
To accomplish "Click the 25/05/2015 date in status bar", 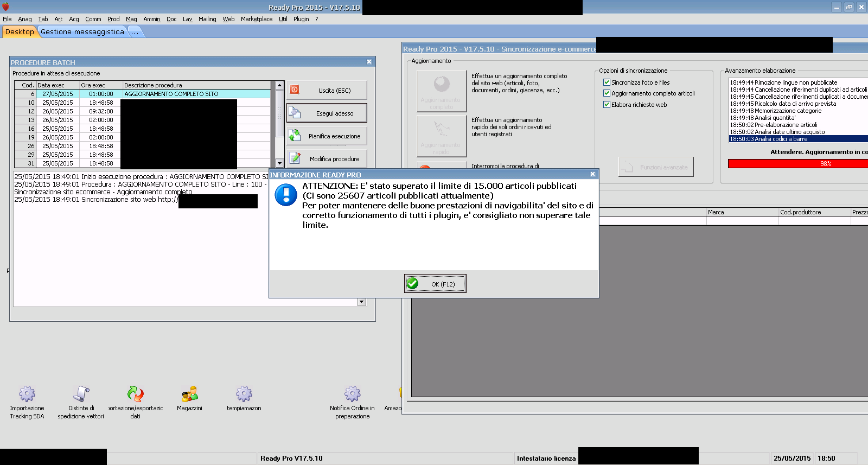I will pyautogui.click(x=792, y=458).
